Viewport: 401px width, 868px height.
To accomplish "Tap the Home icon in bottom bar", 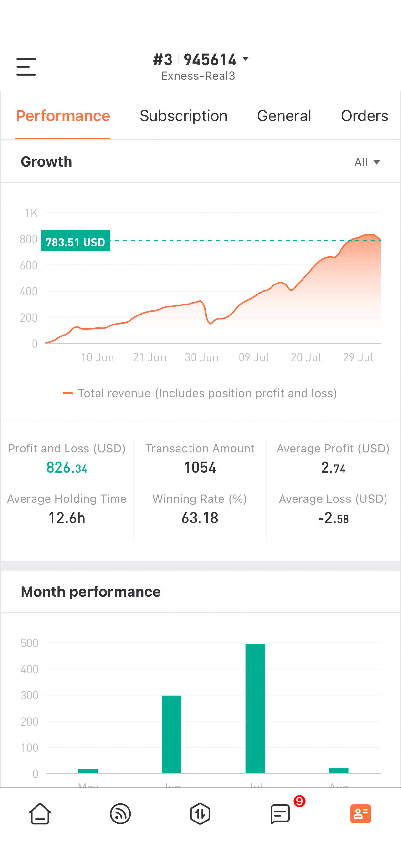I will 40,813.
